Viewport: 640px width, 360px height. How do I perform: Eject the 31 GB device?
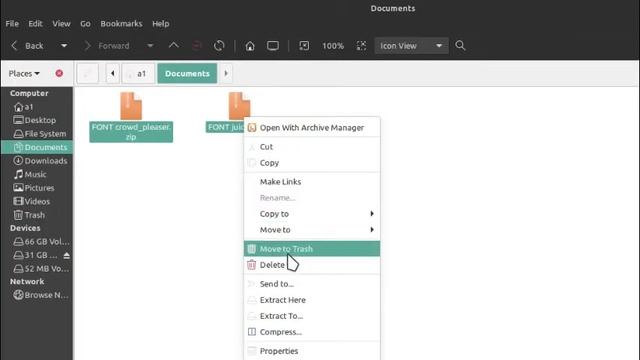(x=67, y=256)
